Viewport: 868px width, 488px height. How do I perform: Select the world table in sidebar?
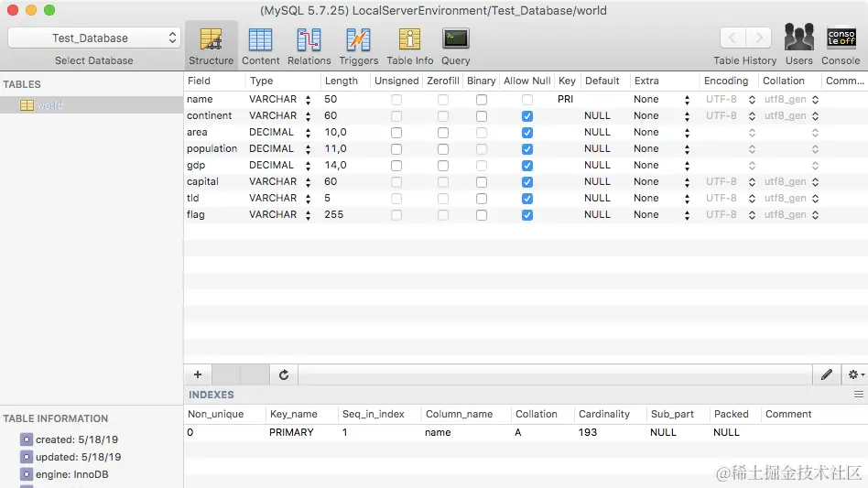click(x=92, y=105)
